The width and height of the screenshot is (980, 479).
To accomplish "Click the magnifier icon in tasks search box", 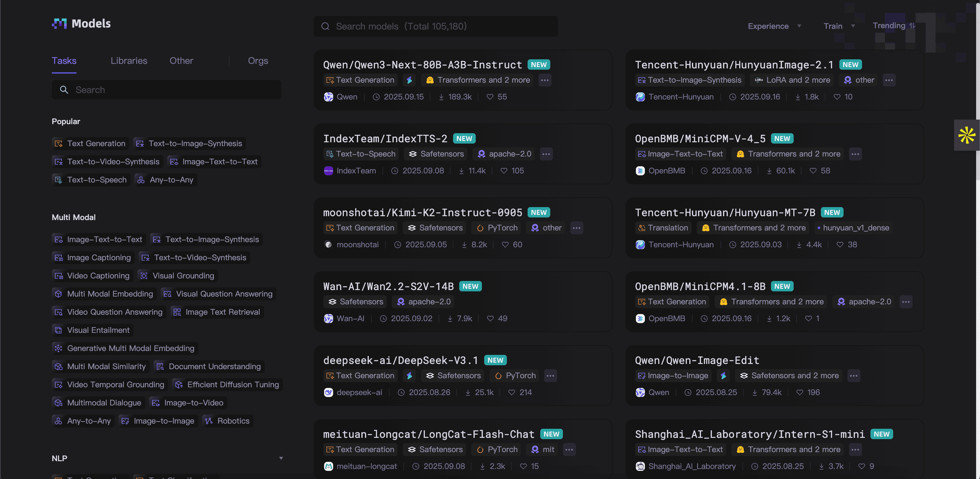I will 64,90.
